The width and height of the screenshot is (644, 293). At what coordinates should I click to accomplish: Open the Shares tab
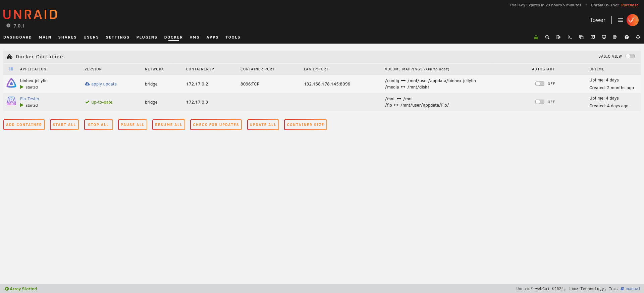click(x=67, y=37)
